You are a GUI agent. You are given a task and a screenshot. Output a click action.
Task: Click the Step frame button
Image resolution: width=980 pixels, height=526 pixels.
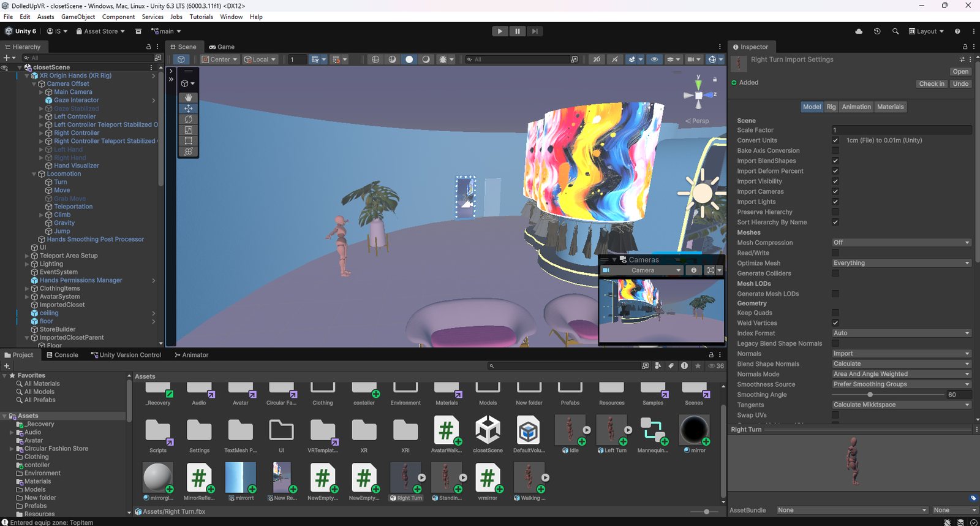click(535, 31)
